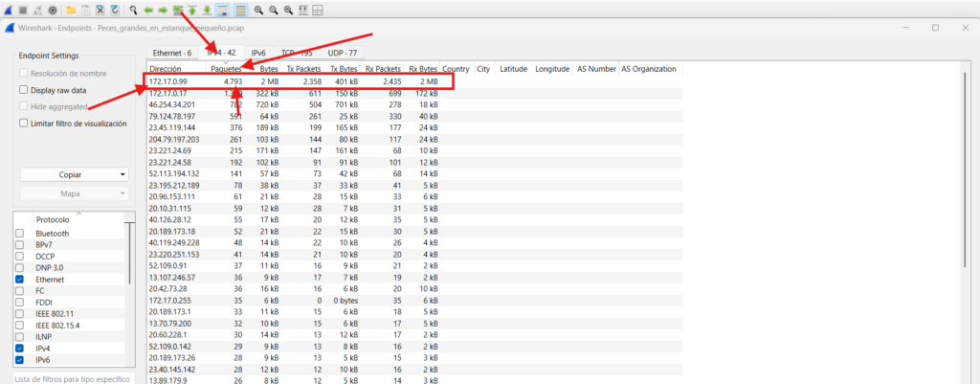The height and width of the screenshot is (384, 980).
Task: Zoom in using the magnifier plus icon
Action: click(x=258, y=10)
